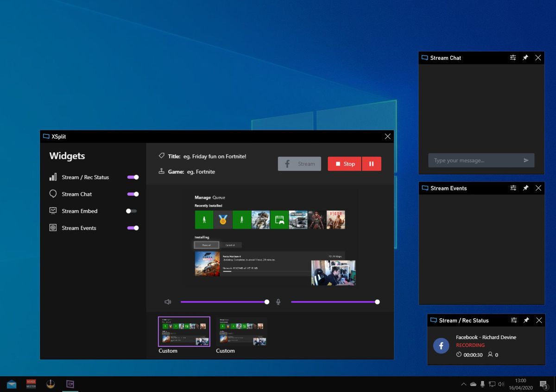556x392 pixels.
Task: Click the Stream Chat speech bubble icon
Action: [52, 194]
